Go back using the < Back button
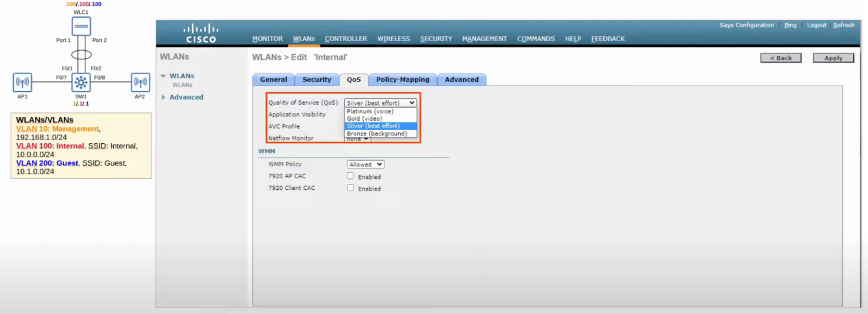Image resolution: width=868 pixels, height=314 pixels. point(780,58)
